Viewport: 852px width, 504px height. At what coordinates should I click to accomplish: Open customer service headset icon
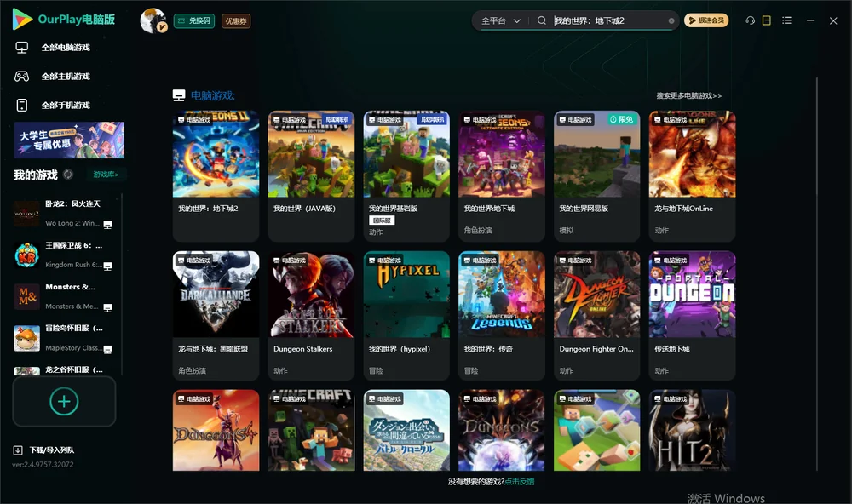[750, 20]
